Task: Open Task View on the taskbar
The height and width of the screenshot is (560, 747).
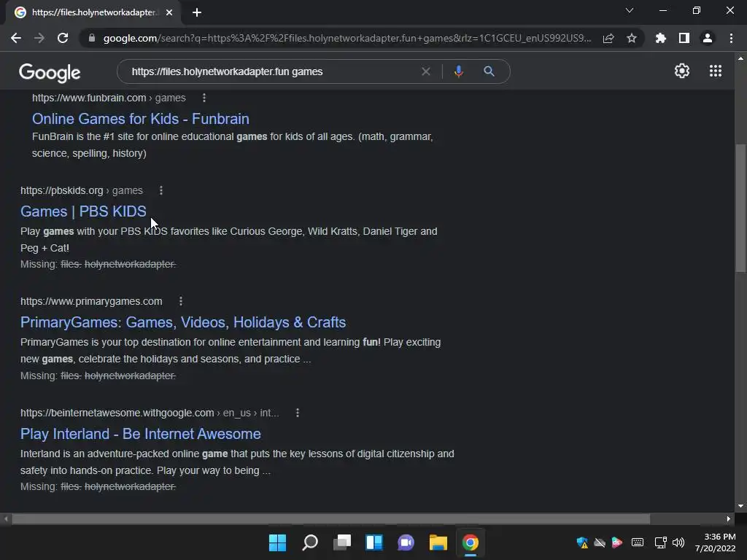Action: coord(341,542)
